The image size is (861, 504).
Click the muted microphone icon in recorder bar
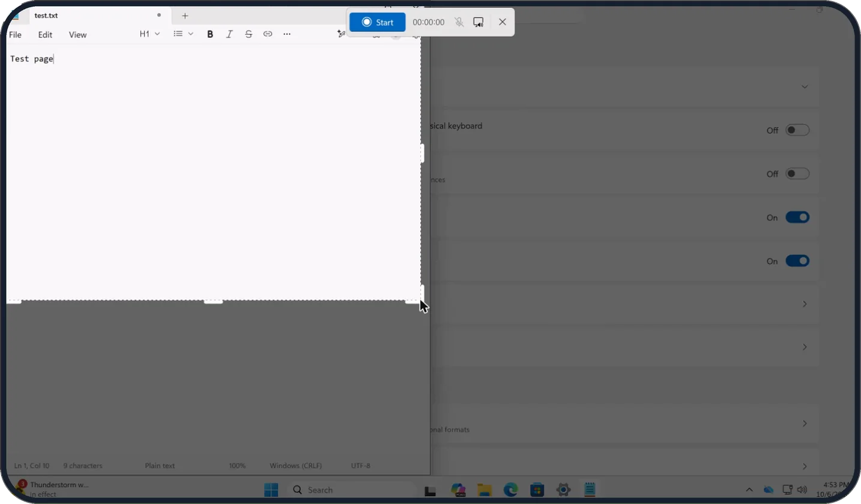[x=459, y=22]
